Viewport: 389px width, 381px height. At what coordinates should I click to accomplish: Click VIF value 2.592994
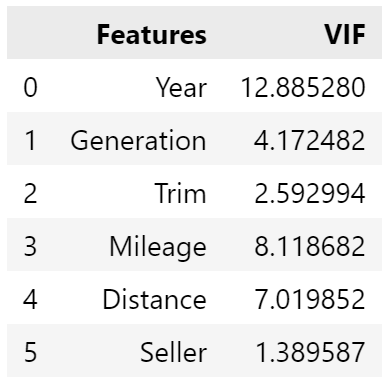point(310,193)
